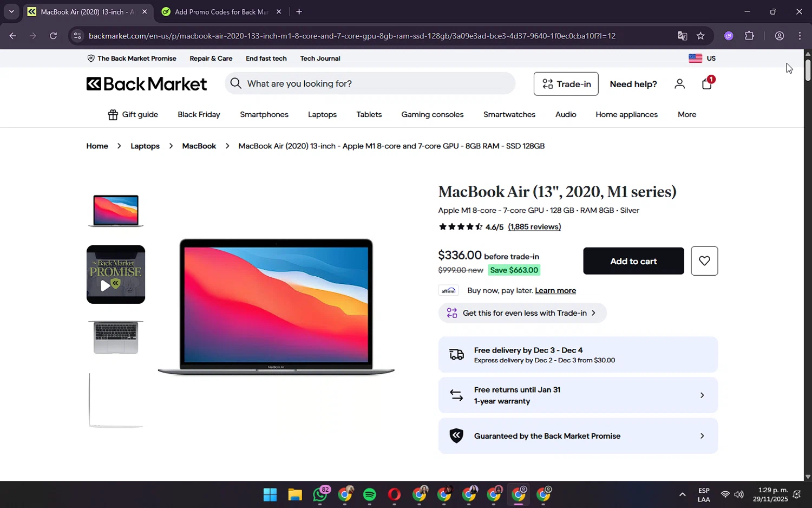Click Add to cart button
This screenshot has height=508, width=812.
click(x=633, y=261)
